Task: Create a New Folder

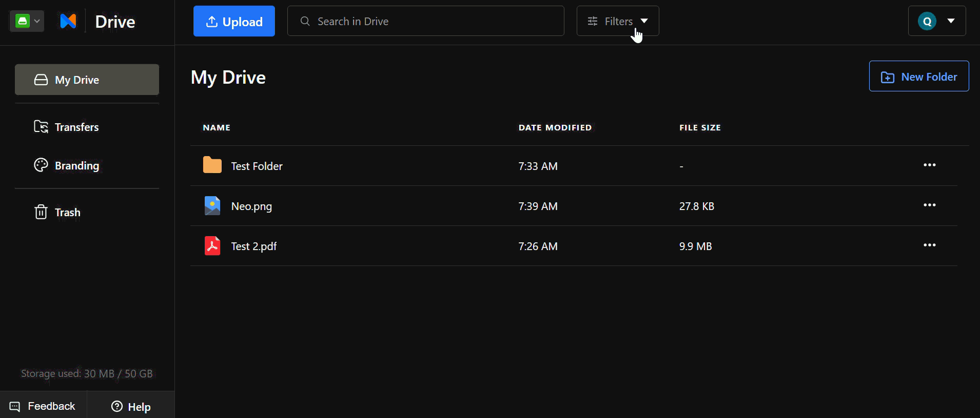Action: (x=918, y=77)
